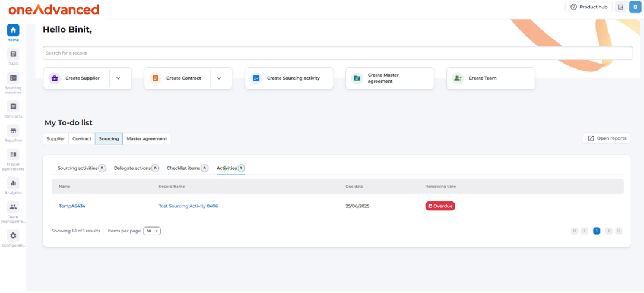
Task: Switch to the Supplier tab
Action: [x=55, y=138]
